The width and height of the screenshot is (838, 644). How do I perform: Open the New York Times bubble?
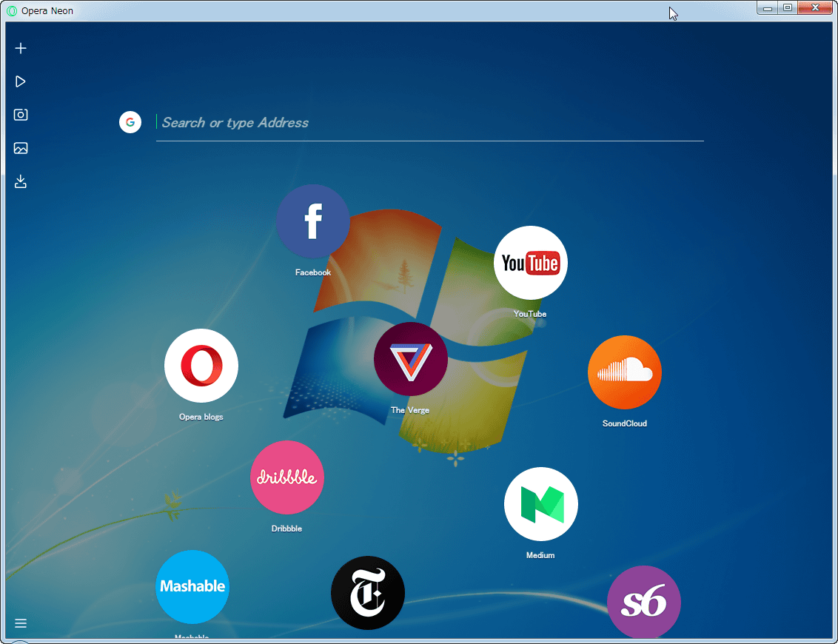click(x=368, y=593)
